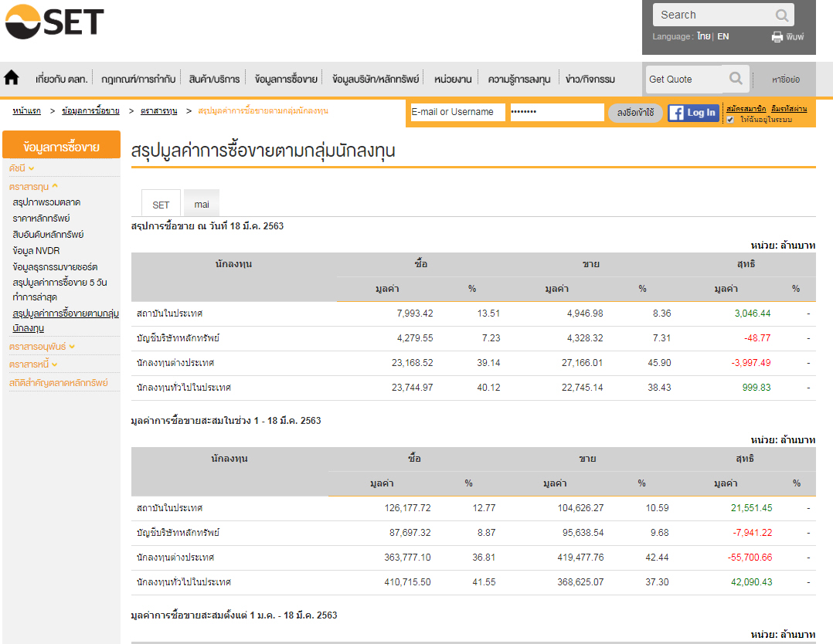Click the ลงชื่อเข้าใช้ sign-in button
This screenshot has width=833, height=644.
click(x=635, y=113)
